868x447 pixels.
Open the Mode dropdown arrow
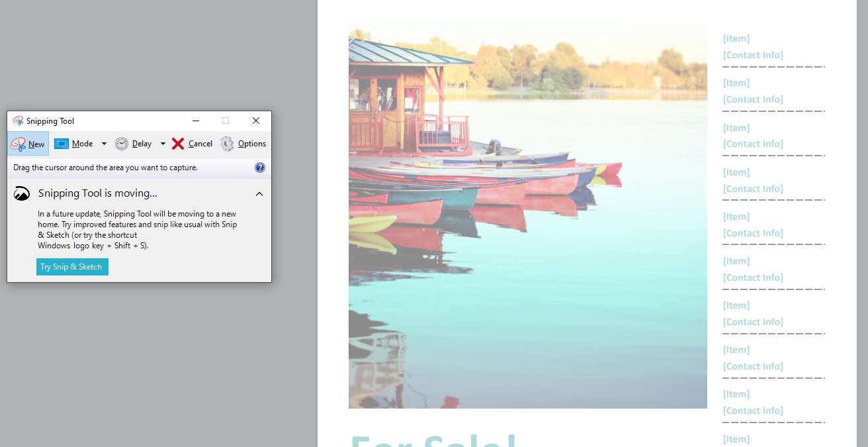click(x=104, y=144)
